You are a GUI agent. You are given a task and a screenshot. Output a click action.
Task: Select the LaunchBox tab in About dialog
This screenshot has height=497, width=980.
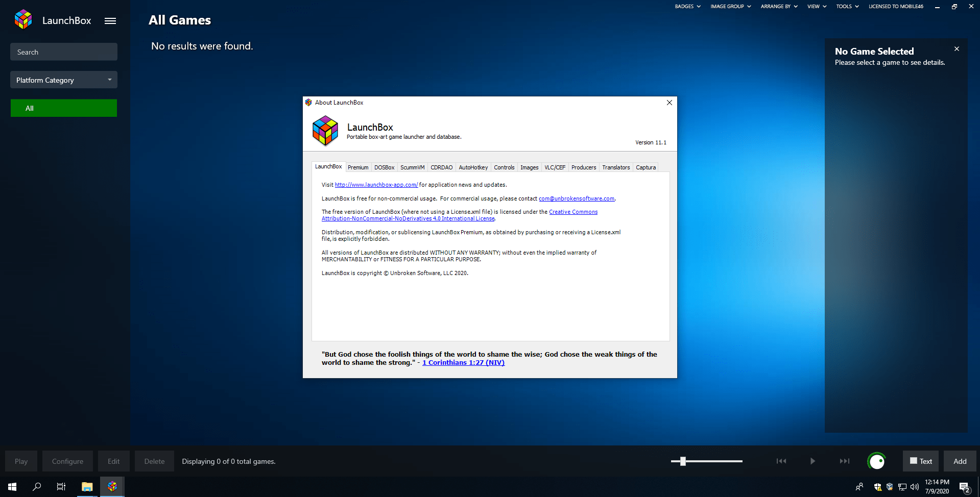pyautogui.click(x=328, y=167)
